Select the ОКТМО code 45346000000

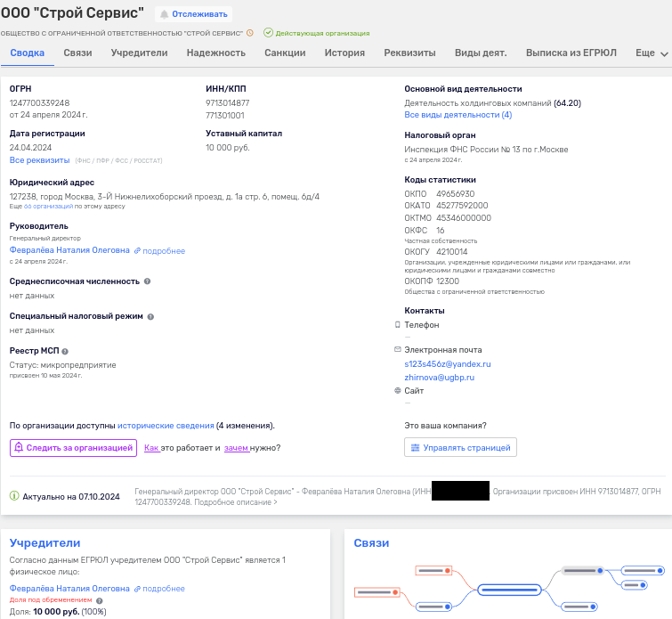(464, 218)
